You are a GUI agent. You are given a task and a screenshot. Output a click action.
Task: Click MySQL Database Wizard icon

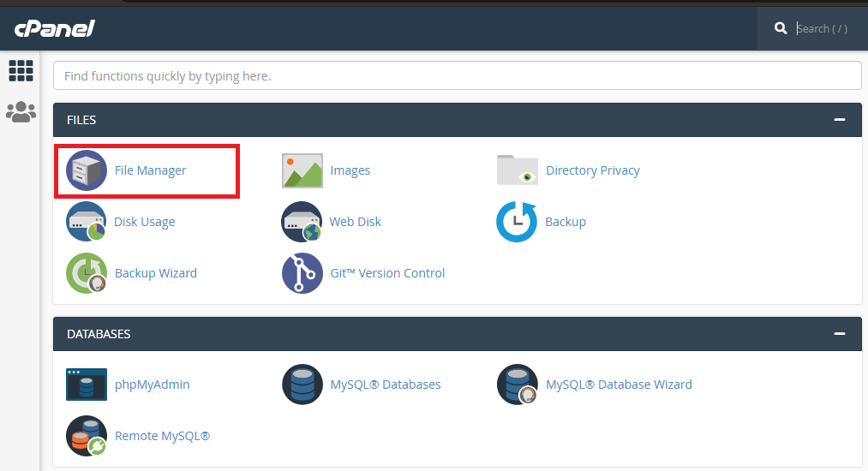[x=518, y=385]
